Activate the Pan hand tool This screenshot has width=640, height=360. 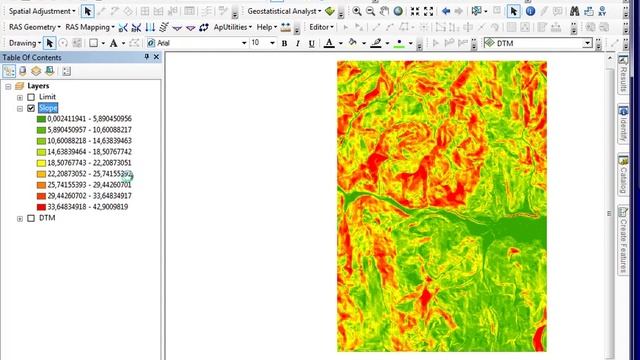[384, 11]
